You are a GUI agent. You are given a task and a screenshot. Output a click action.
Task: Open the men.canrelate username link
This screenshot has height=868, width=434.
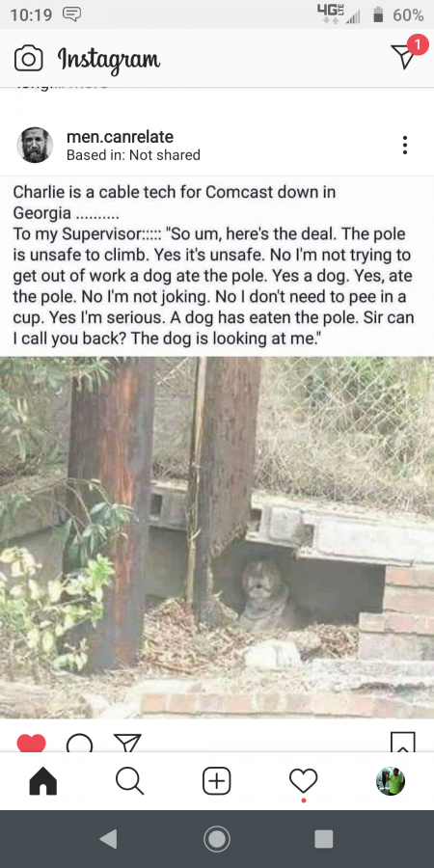[x=120, y=137]
